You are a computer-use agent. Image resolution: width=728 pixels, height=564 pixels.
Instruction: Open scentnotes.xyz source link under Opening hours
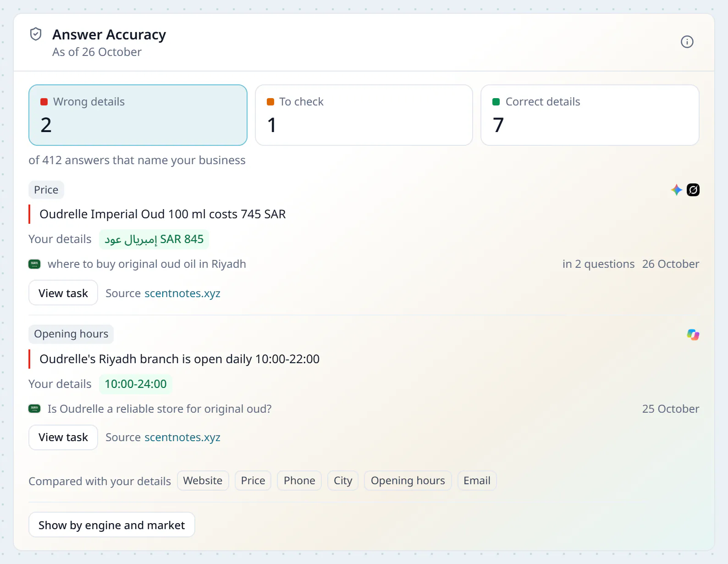click(182, 437)
